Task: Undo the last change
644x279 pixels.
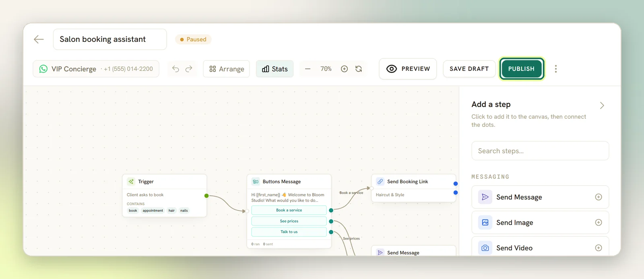Action: [x=175, y=69]
